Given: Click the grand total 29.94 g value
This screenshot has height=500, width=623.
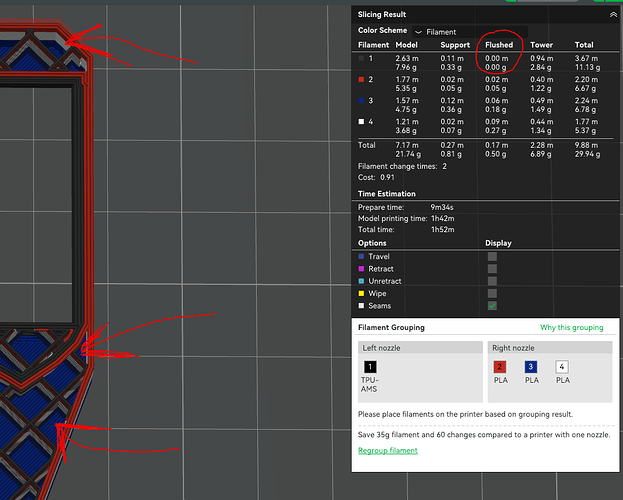Looking at the screenshot, I should pos(587,154).
